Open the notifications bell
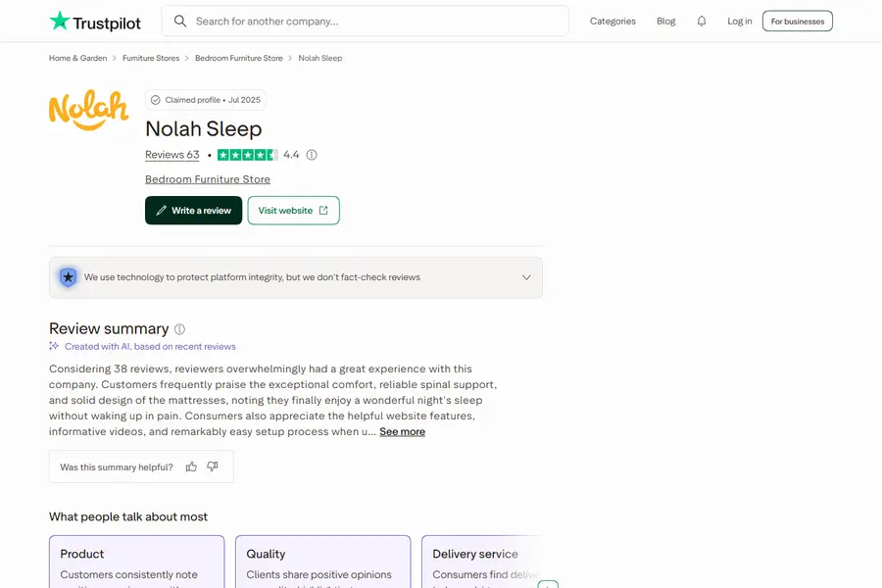The image size is (882, 588). click(x=702, y=21)
